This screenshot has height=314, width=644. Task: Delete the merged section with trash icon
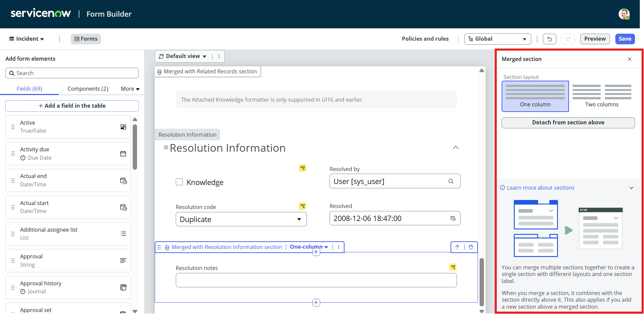pos(471,247)
